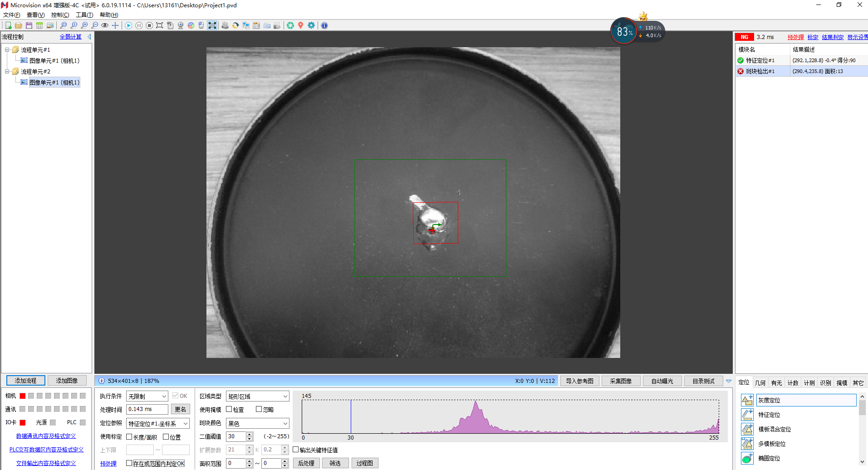Switch to the 几何 tab

tap(760, 382)
